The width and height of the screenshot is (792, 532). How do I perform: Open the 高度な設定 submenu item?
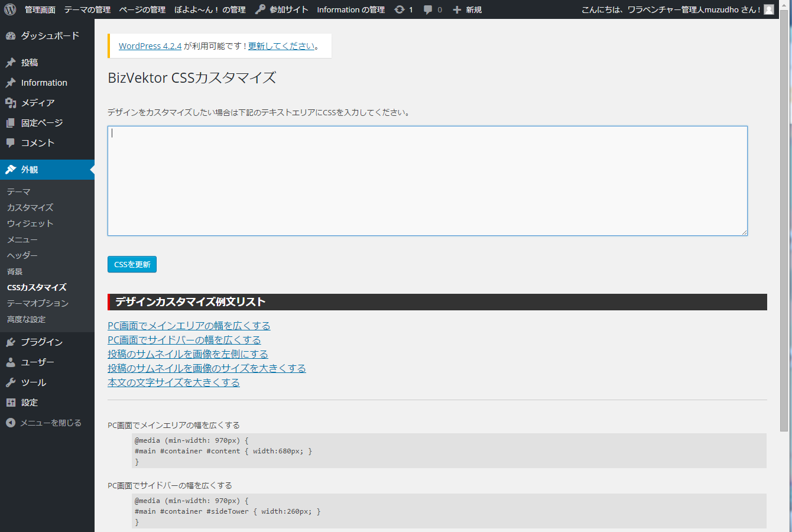26,319
